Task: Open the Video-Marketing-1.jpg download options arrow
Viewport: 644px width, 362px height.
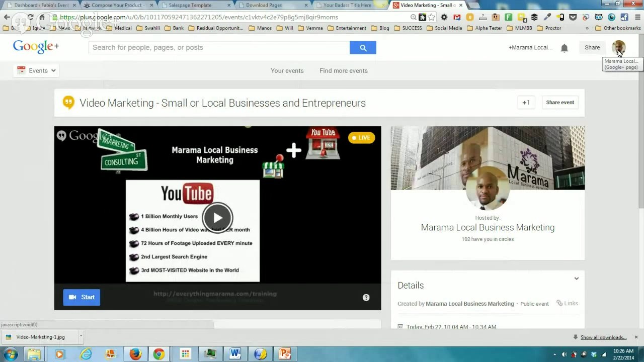Action: click(x=80, y=337)
